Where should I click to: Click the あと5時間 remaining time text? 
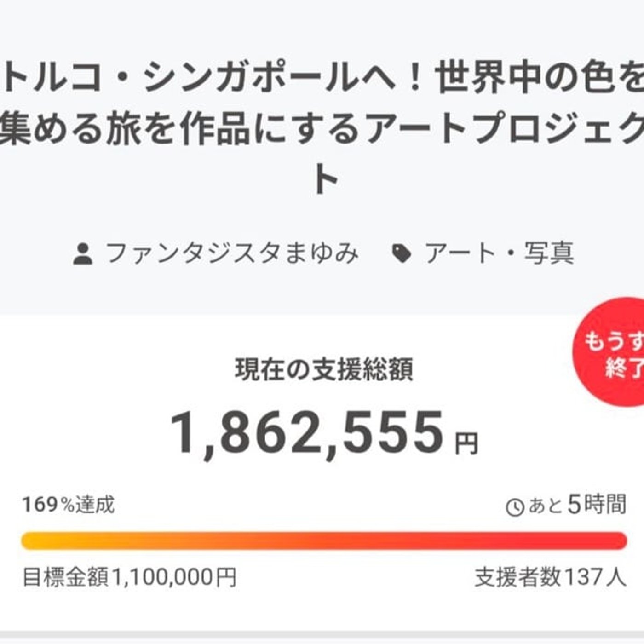click(x=577, y=505)
